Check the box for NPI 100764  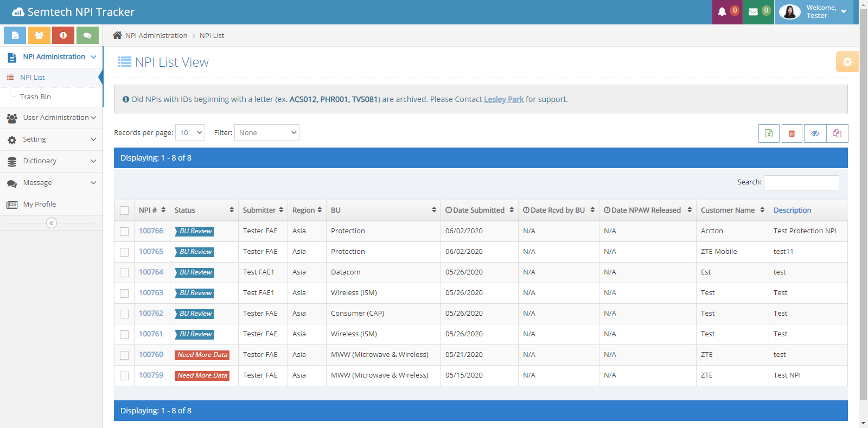coord(124,273)
